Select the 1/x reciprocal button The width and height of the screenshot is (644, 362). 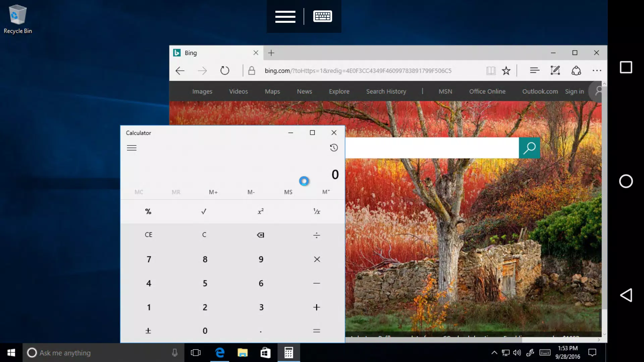click(x=317, y=211)
